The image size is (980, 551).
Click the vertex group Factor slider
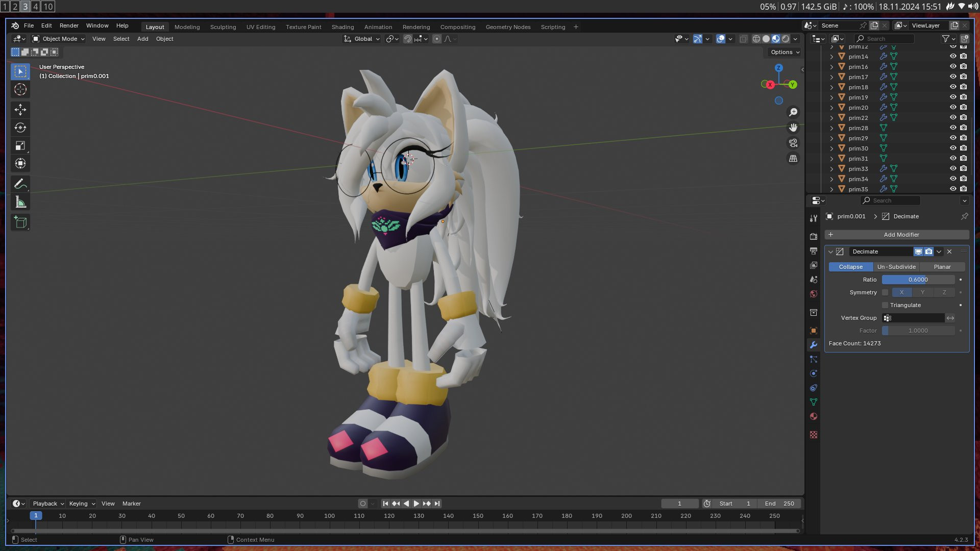pyautogui.click(x=918, y=331)
